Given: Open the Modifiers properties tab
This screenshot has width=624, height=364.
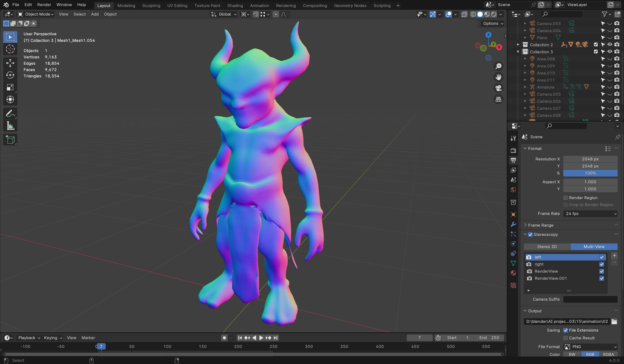Looking at the screenshot, I should click(513, 224).
